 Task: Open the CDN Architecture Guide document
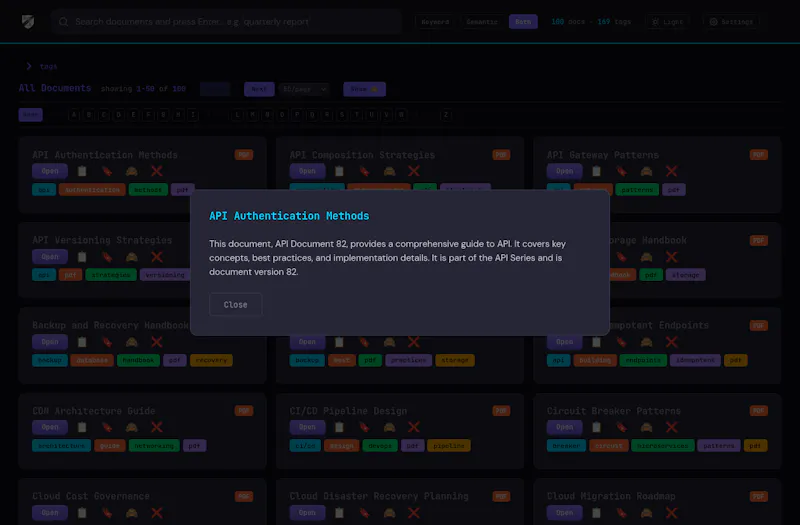coord(50,427)
